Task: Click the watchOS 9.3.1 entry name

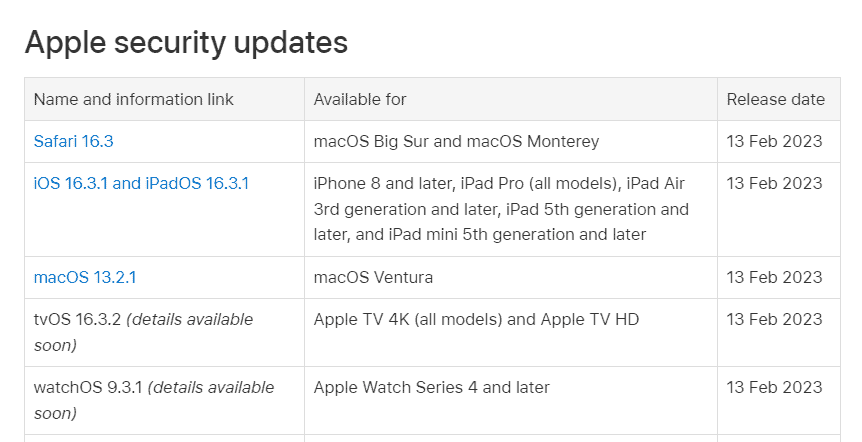Action: pos(88,388)
